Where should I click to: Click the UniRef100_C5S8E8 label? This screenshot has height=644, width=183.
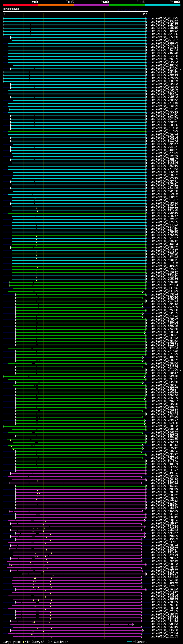[x=164, y=310]
